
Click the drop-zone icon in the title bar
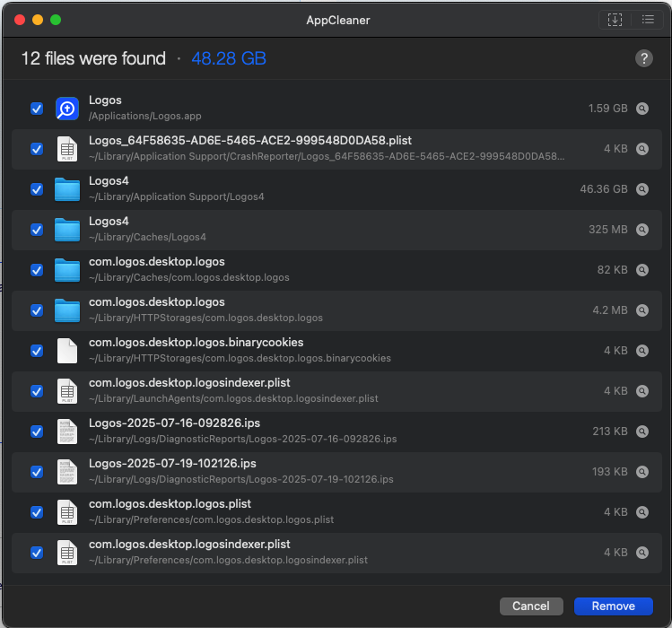click(615, 20)
